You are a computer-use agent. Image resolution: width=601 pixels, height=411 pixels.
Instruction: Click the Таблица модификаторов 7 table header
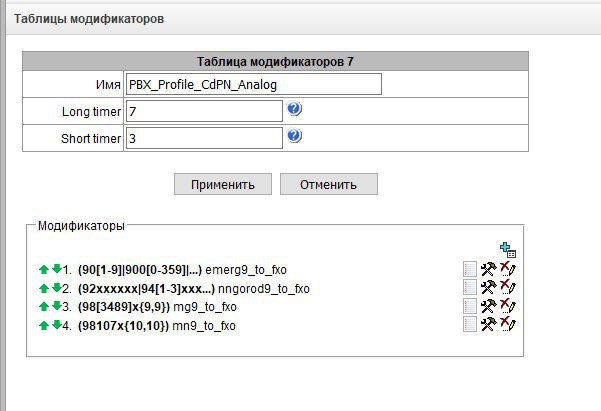[x=275, y=61]
